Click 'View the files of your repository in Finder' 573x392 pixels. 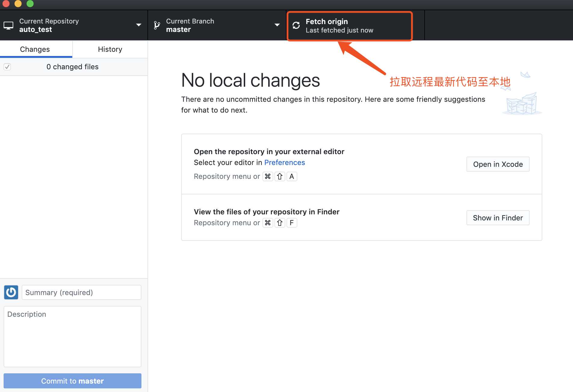pos(267,212)
